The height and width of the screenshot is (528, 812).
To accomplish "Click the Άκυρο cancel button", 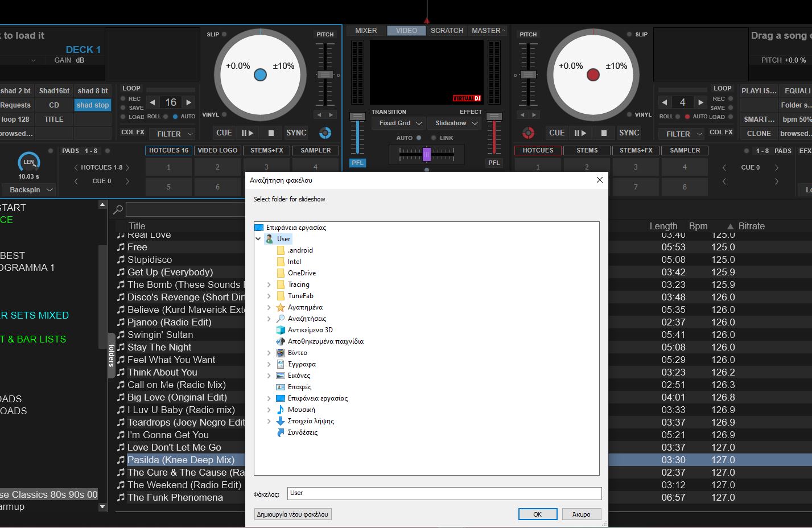I will click(582, 514).
